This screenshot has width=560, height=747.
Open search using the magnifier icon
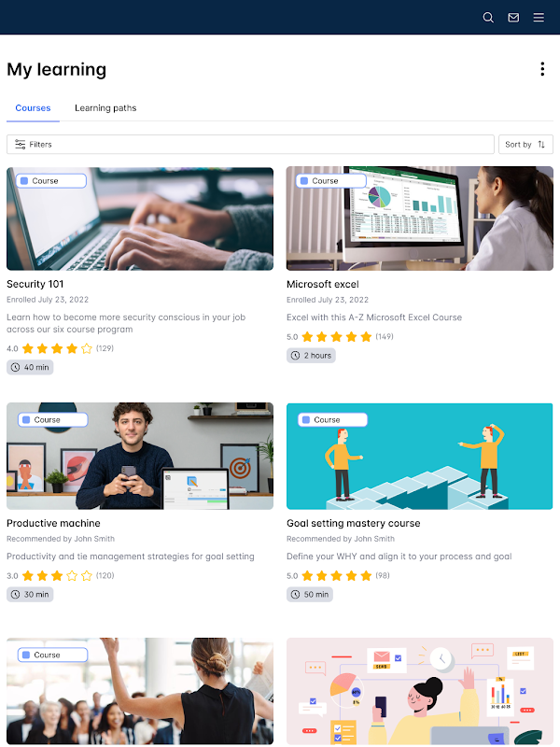pyautogui.click(x=488, y=18)
